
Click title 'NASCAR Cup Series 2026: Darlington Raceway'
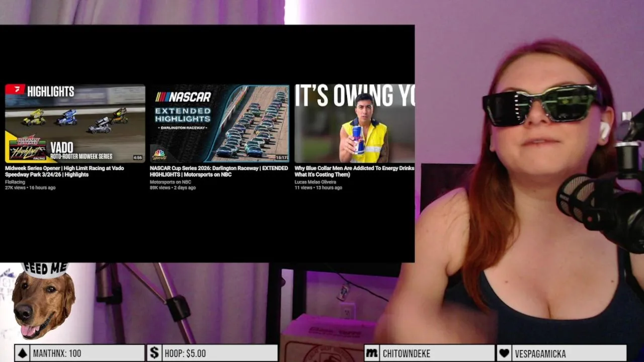coord(219,171)
